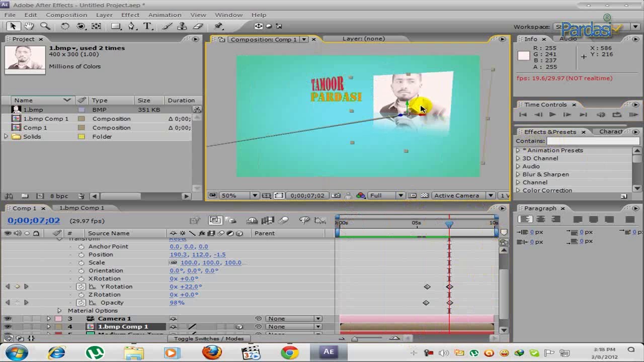
Task: Select the Brush tool
Action: coord(168,26)
